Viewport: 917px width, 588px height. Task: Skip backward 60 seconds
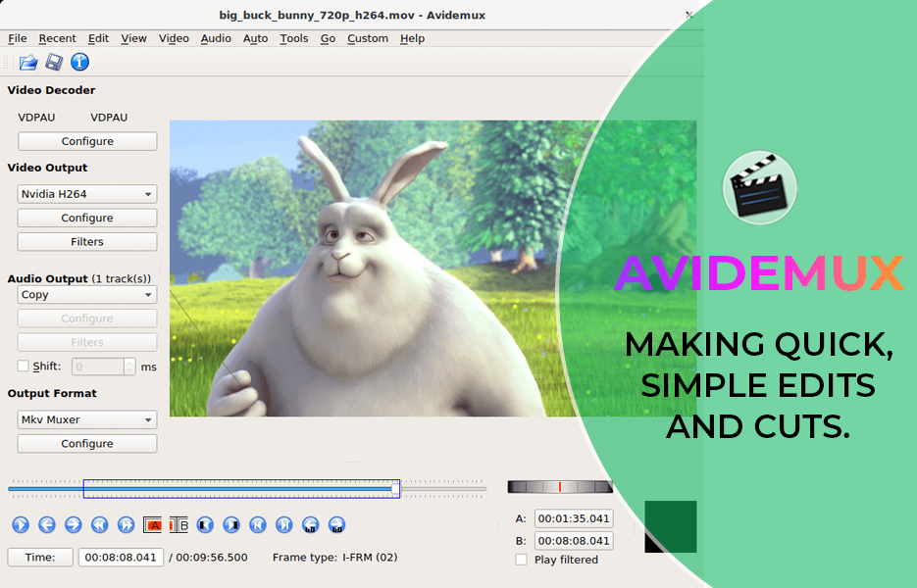311,525
